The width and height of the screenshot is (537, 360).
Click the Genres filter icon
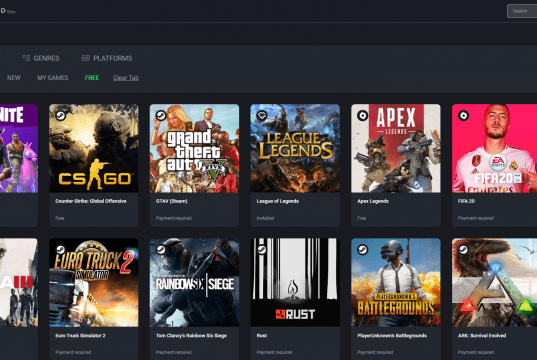(x=26, y=58)
